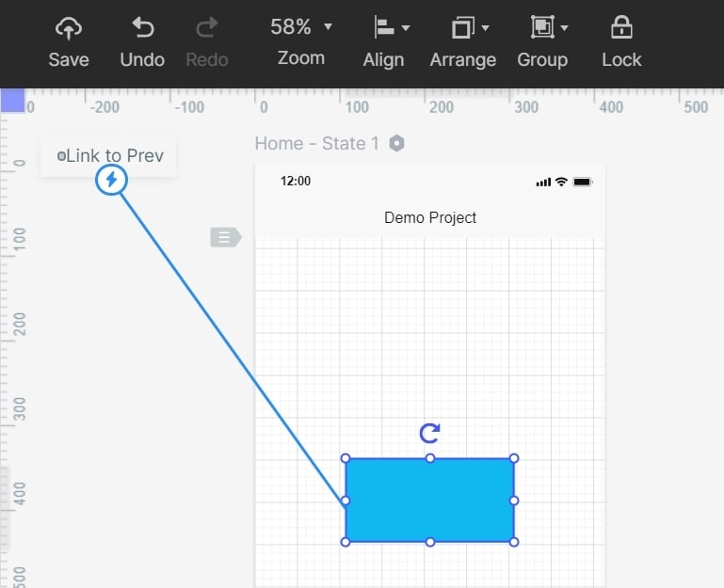Click the right-middle resize handle of rectangle
This screenshot has height=588, width=724.
tap(514, 501)
